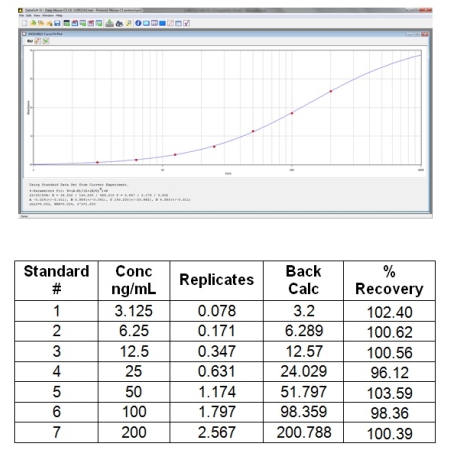Select the '3.125' concentration cell
The width and height of the screenshot is (450, 450).
click(134, 311)
